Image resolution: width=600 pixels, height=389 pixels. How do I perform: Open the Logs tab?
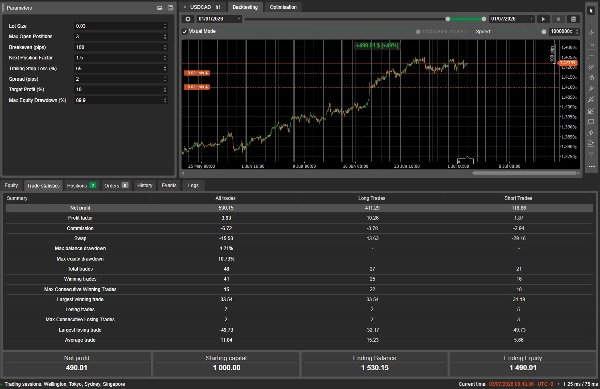(x=193, y=186)
